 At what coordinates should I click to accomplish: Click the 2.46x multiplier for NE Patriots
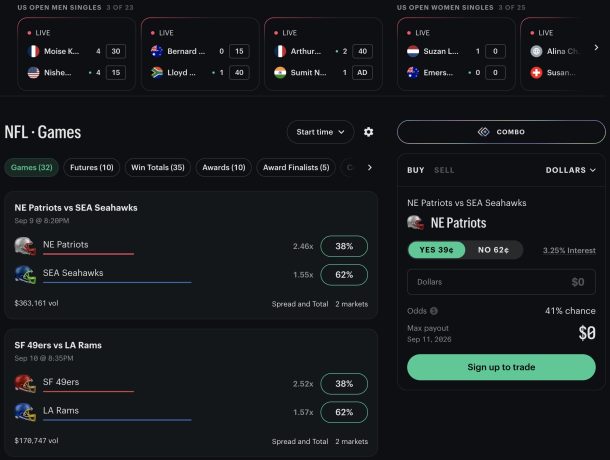coord(303,246)
